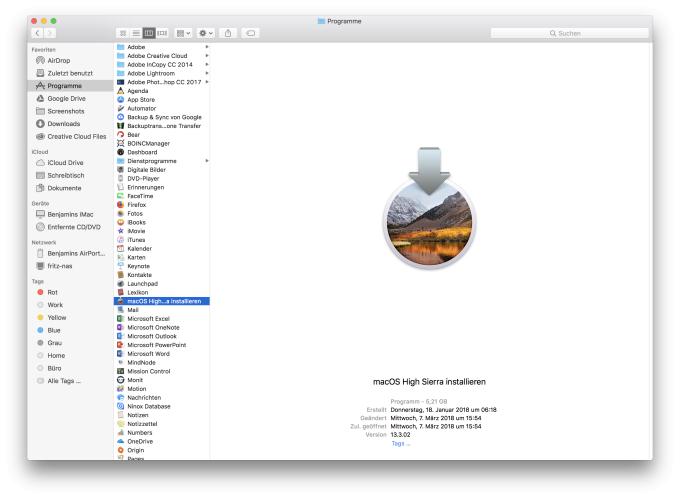Image resolution: width=680 pixels, height=499 pixels.
Task: Open Creative Cloud Files in sidebar
Action: 70,136
